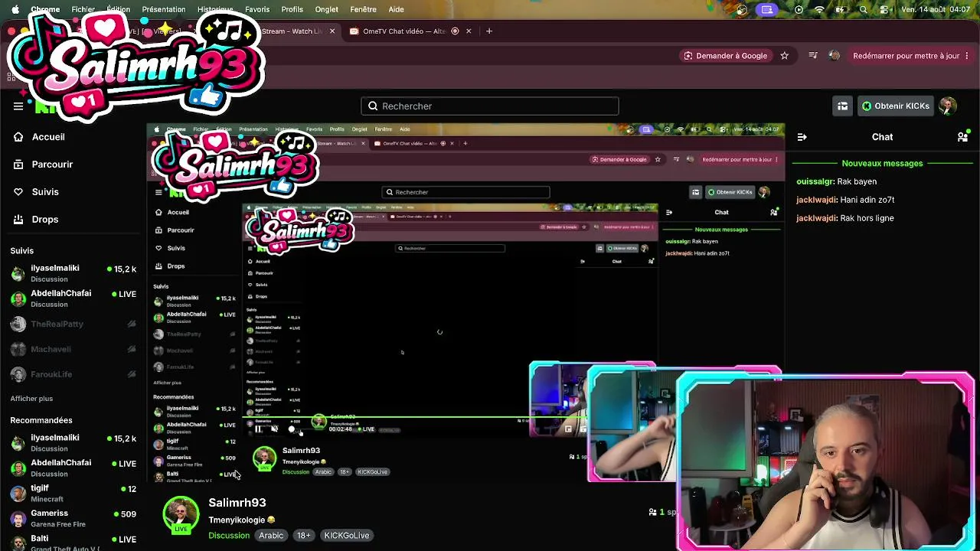Open the Onglet menu
Image resolution: width=980 pixels, height=551 pixels.
[x=326, y=9]
